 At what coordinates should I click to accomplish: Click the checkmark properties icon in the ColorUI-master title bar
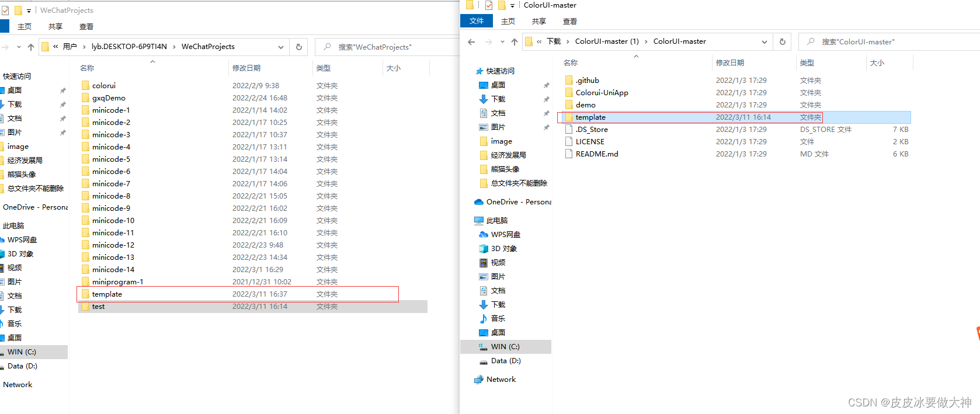(x=489, y=5)
